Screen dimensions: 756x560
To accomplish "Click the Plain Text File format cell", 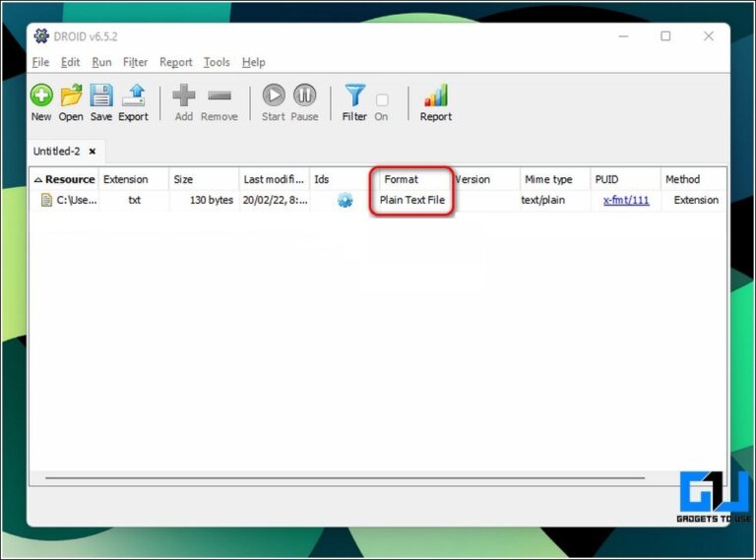I will point(412,200).
